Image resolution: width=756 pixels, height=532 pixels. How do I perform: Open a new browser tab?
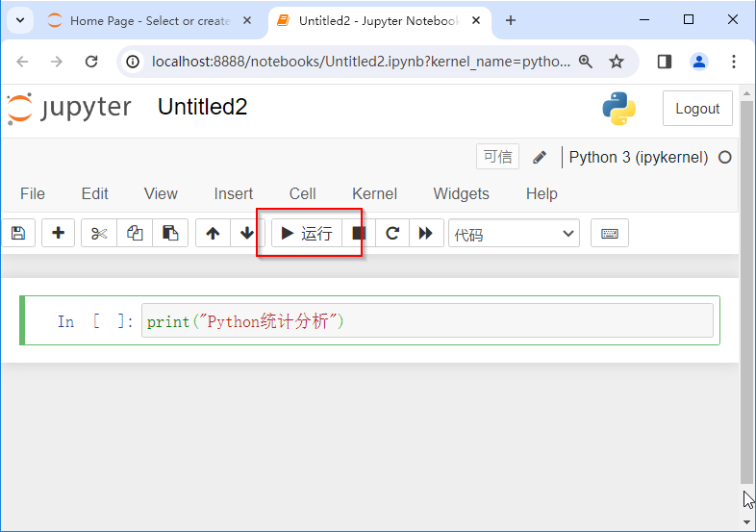click(511, 20)
